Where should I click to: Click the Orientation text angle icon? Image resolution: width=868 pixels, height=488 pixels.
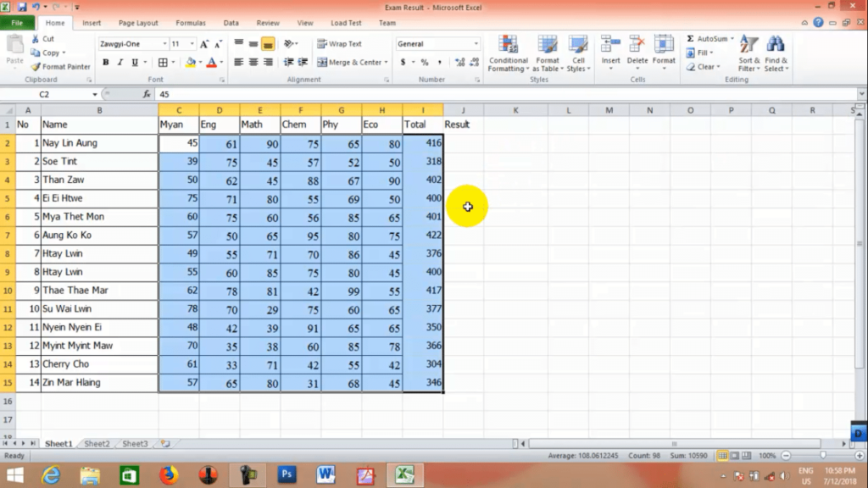coord(288,44)
